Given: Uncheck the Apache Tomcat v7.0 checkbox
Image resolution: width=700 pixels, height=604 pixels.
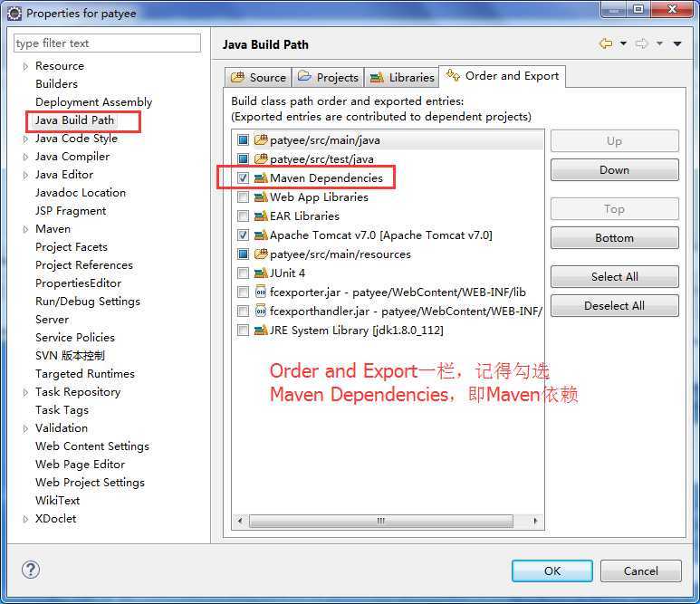Looking at the screenshot, I should click(243, 235).
